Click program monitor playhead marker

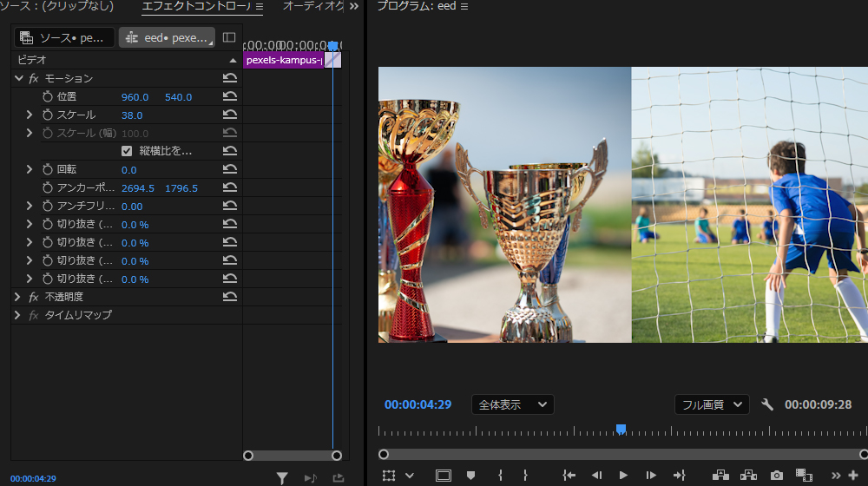pos(621,430)
